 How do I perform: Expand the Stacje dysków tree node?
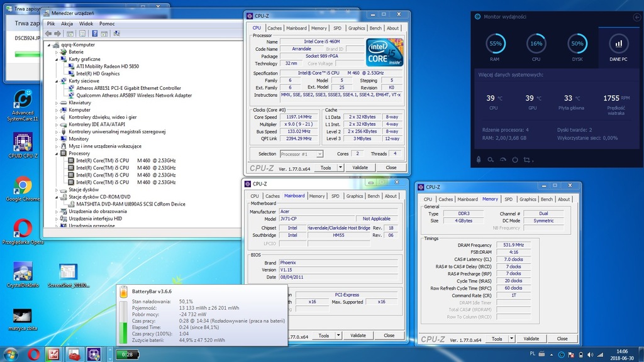click(57, 190)
